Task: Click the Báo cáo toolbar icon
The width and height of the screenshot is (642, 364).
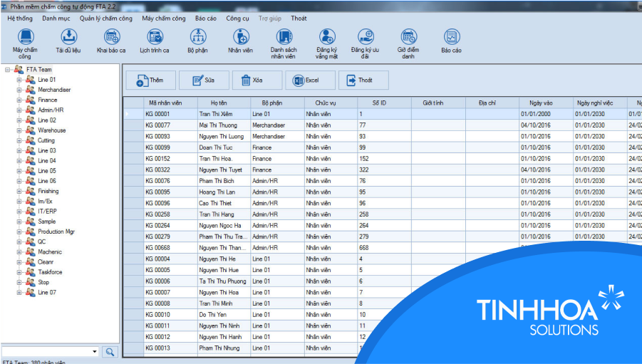Action: click(452, 37)
